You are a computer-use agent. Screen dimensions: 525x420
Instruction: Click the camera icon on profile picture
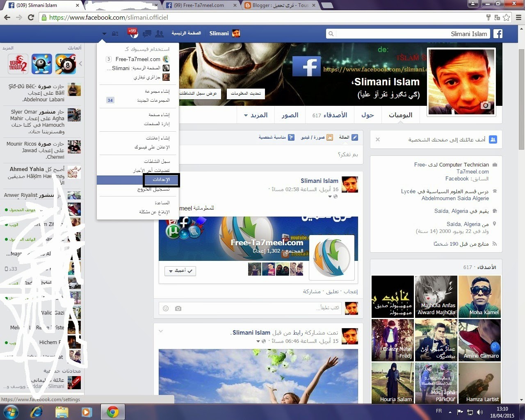pos(485,105)
